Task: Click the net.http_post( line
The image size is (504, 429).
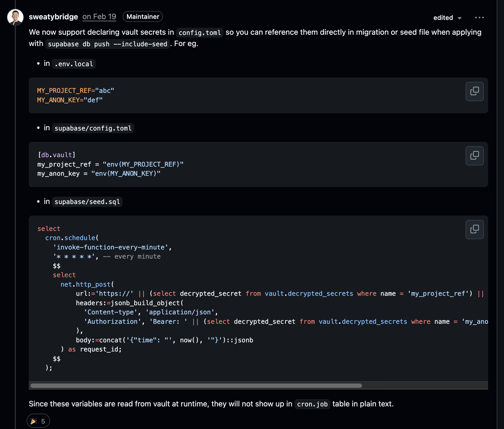Action: (x=87, y=284)
